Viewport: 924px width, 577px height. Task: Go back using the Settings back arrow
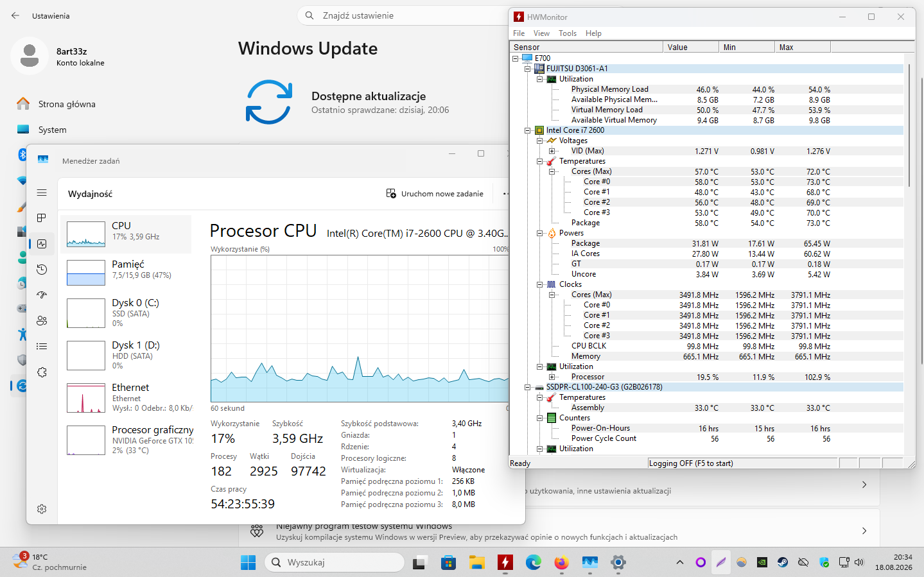tap(15, 15)
